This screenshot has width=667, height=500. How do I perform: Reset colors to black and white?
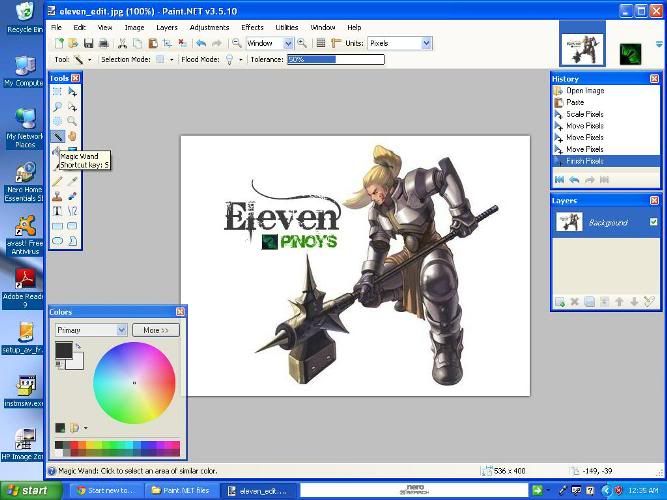(x=59, y=364)
